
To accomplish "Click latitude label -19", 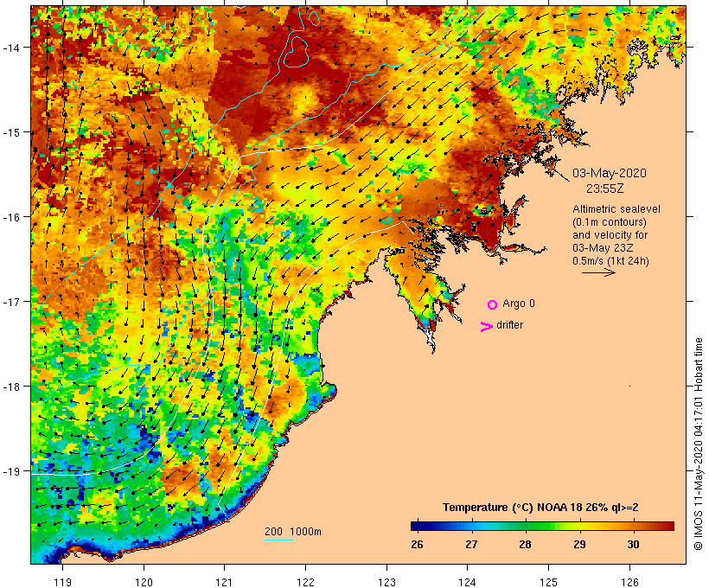I will pos(10,471).
